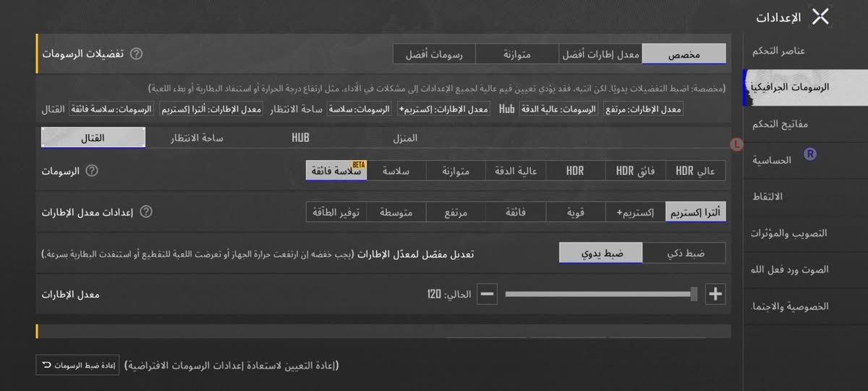This screenshot has height=391, width=868.
Task: Click the minus button to decrease frame rate
Action: (x=488, y=294)
